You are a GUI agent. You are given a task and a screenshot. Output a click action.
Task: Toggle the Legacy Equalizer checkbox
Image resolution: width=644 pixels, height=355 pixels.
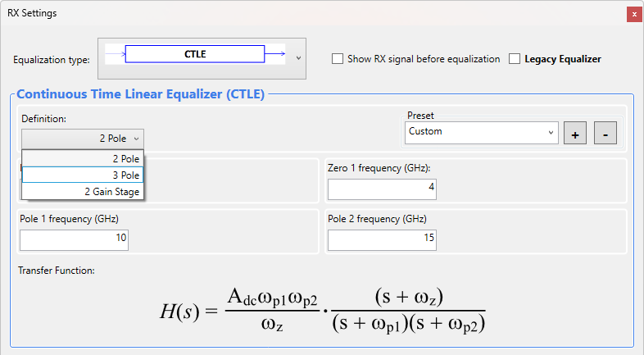(515, 59)
